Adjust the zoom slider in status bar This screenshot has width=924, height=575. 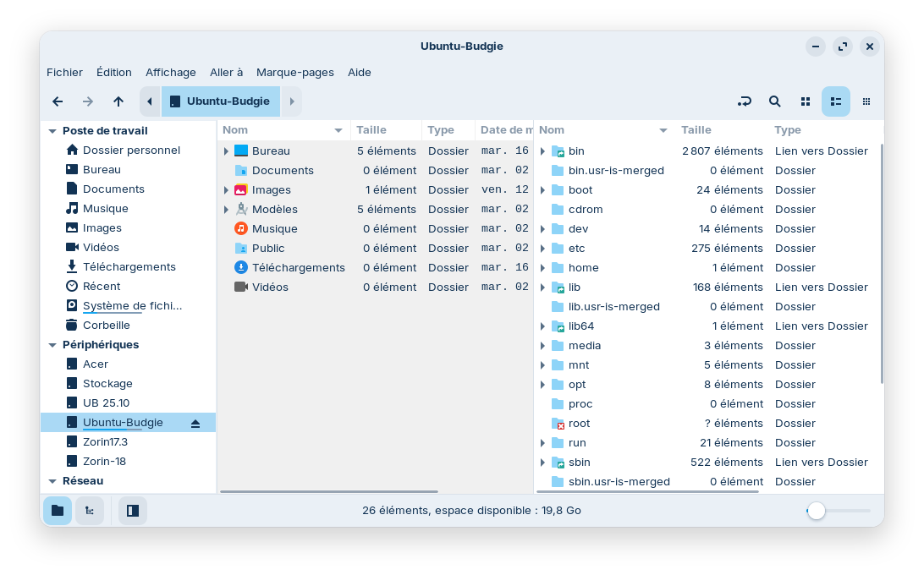click(817, 511)
